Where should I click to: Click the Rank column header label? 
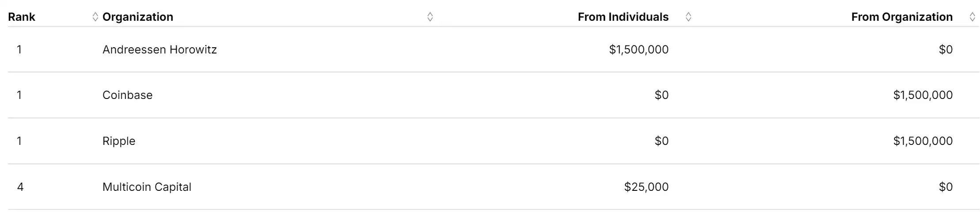(x=22, y=17)
